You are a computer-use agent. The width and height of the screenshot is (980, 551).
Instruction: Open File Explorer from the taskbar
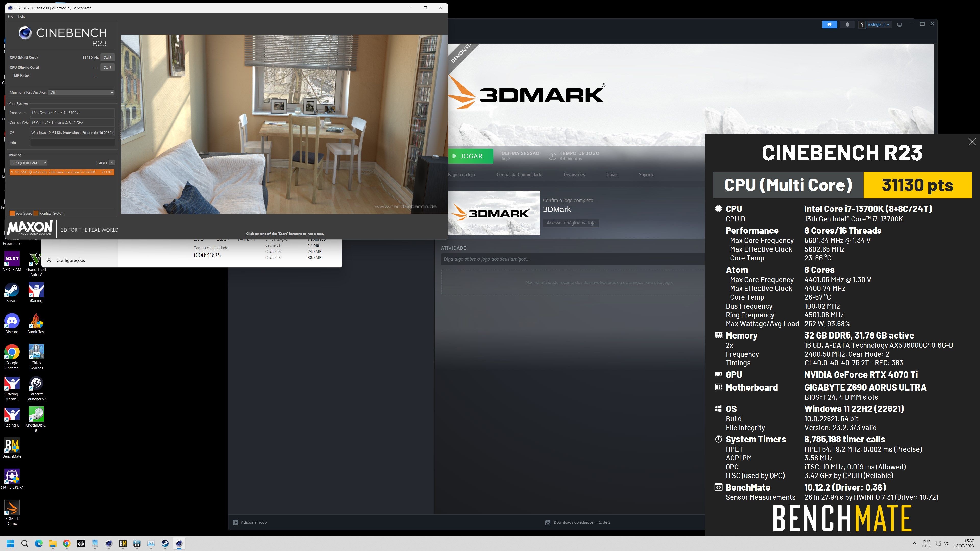coord(53,543)
